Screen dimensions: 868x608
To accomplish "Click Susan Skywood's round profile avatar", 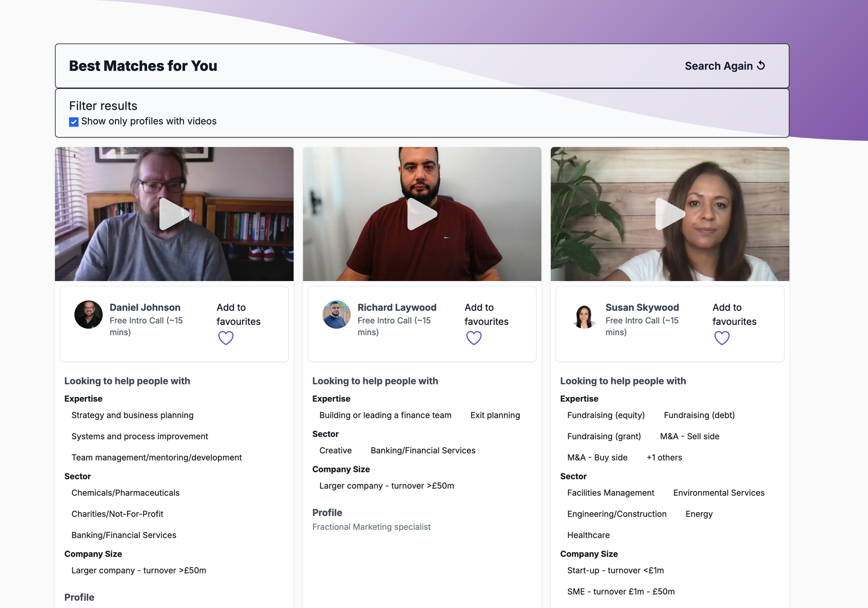I will coord(584,316).
